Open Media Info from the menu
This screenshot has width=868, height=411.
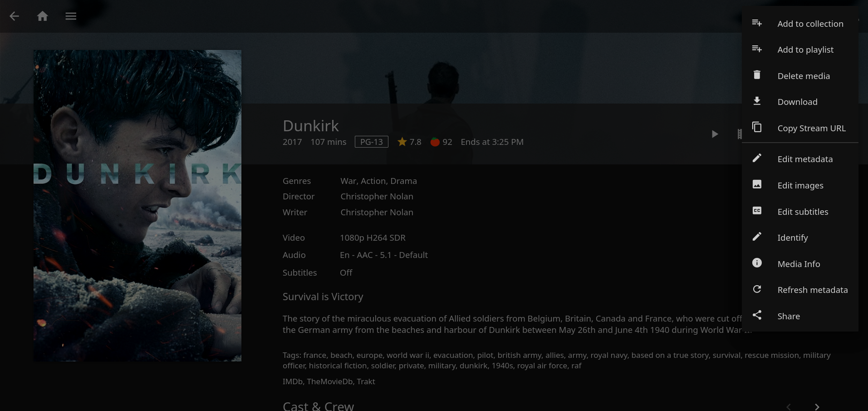tap(800, 264)
